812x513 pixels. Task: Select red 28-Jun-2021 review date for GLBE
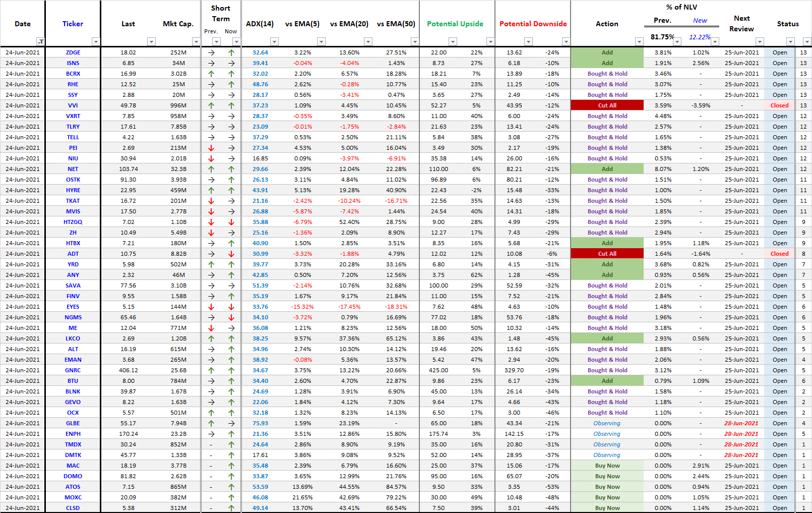click(741, 423)
